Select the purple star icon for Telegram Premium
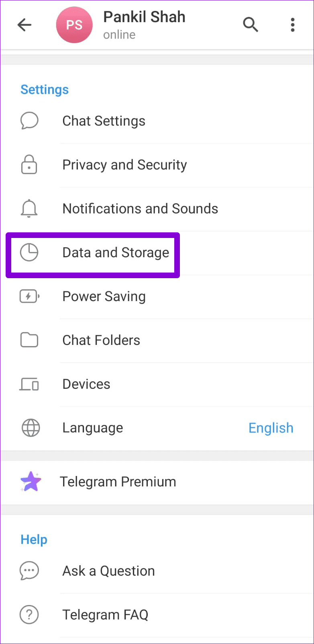This screenshot has width=314, height=644. [x=31, y=482]
